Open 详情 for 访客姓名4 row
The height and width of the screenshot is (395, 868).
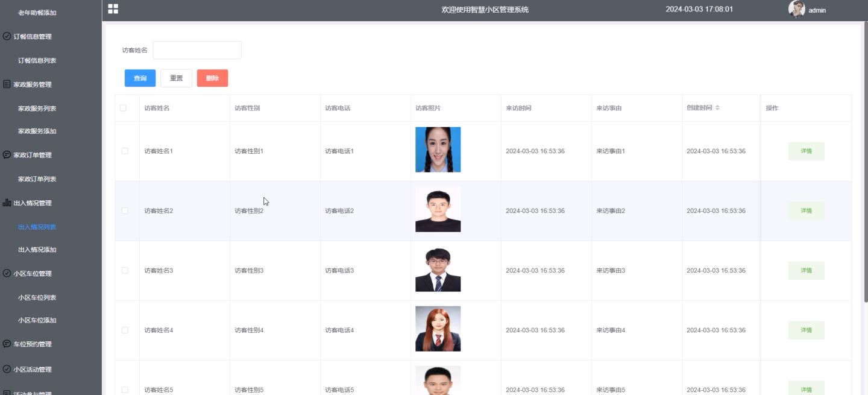(806, 330)
